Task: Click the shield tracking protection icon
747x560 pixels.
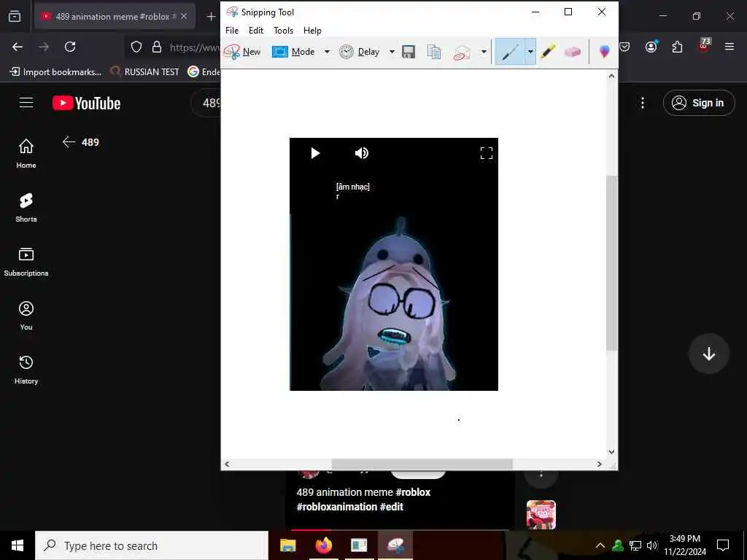Action: click(136, 47)
